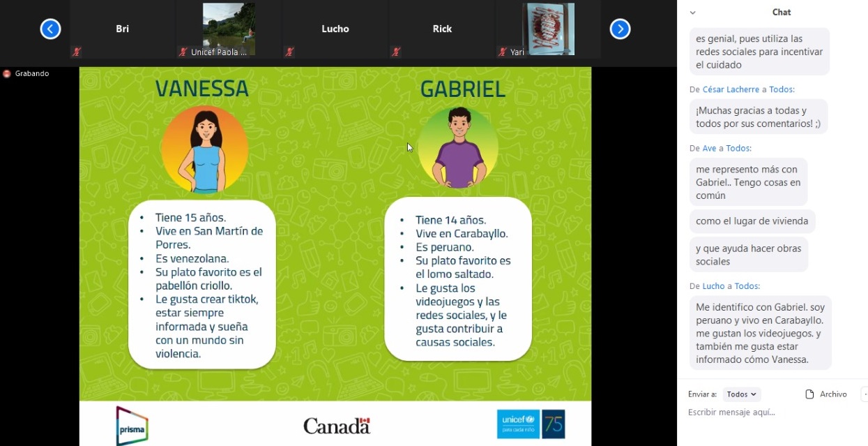Viewport: 868px width, 446px height.
Task: Collapse the Chat panel using the chevron
Action: 692,13
